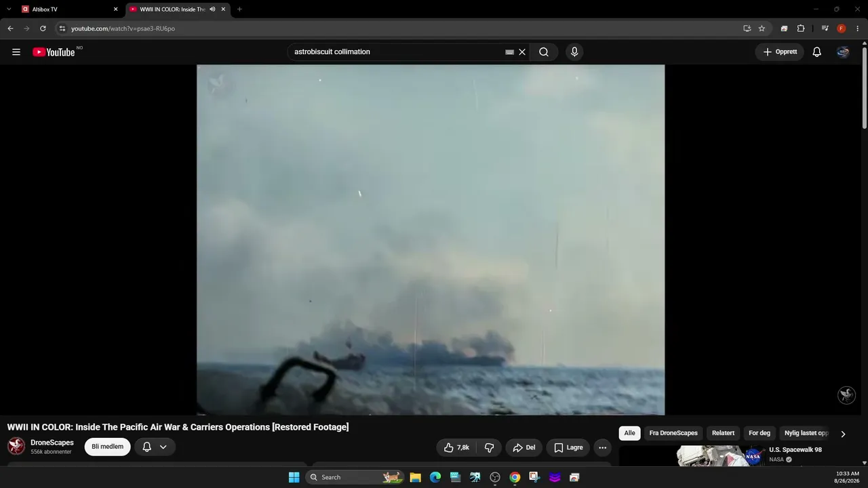This screenshot has height=488, width=868.
Task: Select the Relatert filter chip
Action: point(723,433)
